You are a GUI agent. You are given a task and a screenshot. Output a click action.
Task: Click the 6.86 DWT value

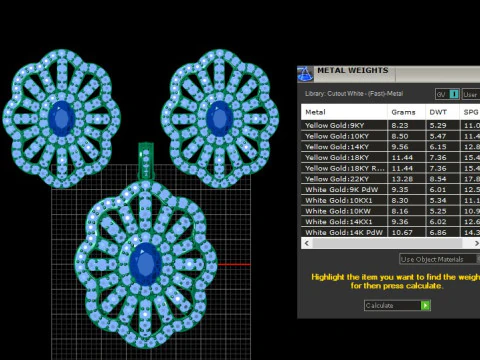(x=438, y=232)
